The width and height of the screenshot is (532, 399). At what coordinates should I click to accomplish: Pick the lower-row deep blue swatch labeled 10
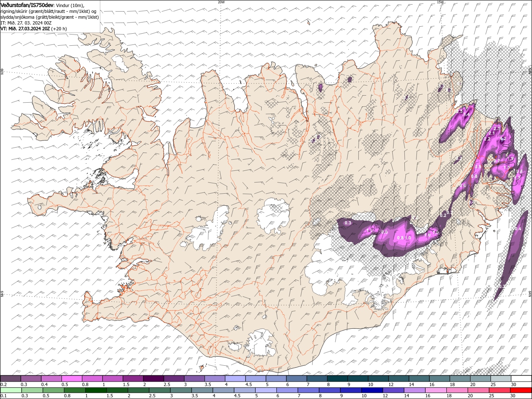coord(372,390)
